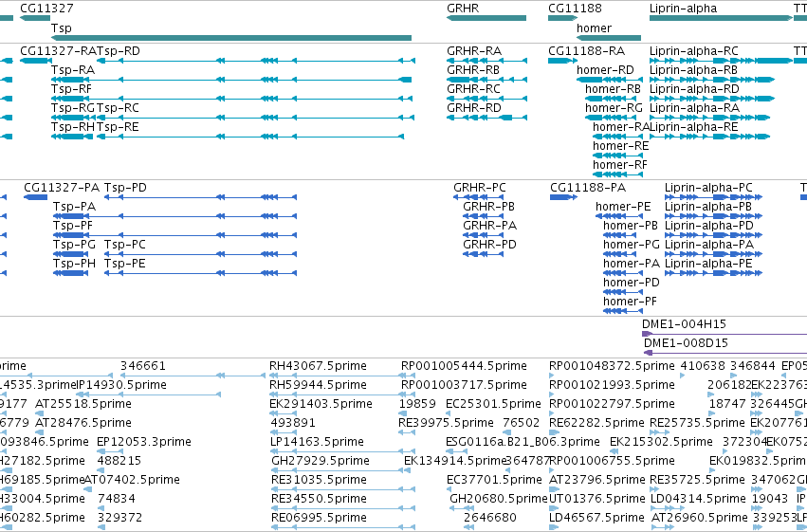Click the Liprin-alpha-RD transcript
This screenshot has height=532, width=807.
coord(712,99)
